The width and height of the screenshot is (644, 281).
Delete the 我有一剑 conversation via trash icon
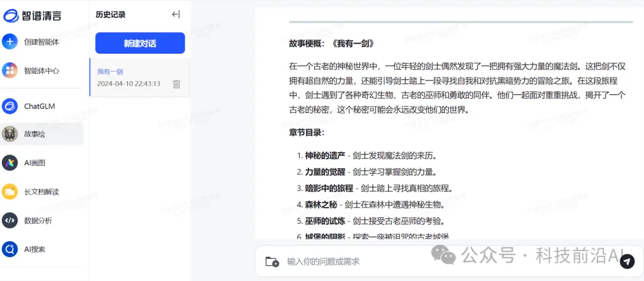pos(177,84)
